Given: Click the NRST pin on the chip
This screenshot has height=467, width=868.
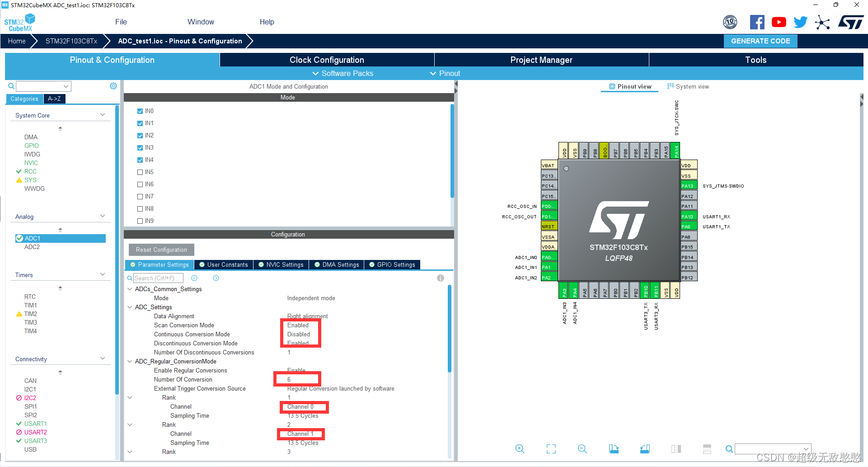Looking at the screenshot, I should [x=549, y=226].
